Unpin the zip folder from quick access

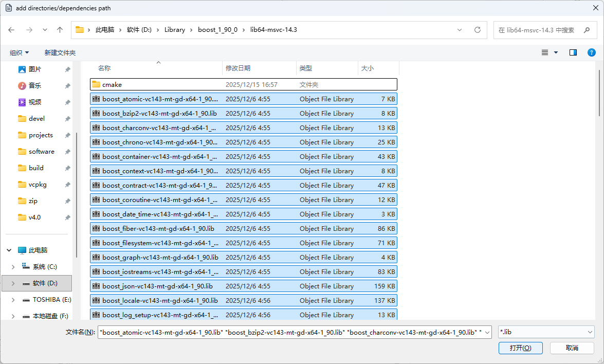[x=67, y=201]
